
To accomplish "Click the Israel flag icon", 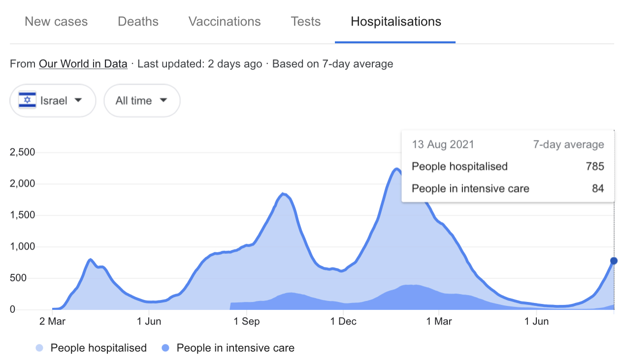I will pyautogui.click(x=28, y=100).
